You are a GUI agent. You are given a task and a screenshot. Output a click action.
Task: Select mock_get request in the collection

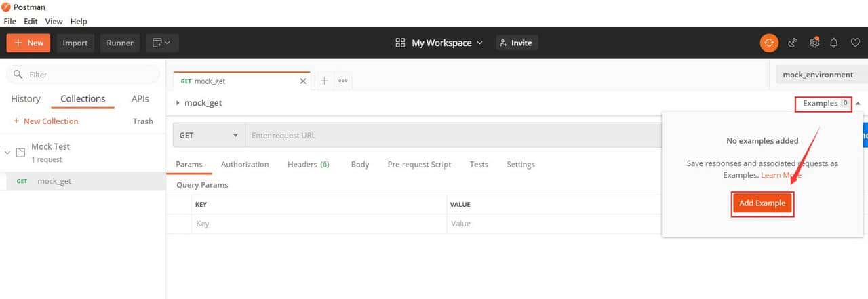tap(54, 181)
